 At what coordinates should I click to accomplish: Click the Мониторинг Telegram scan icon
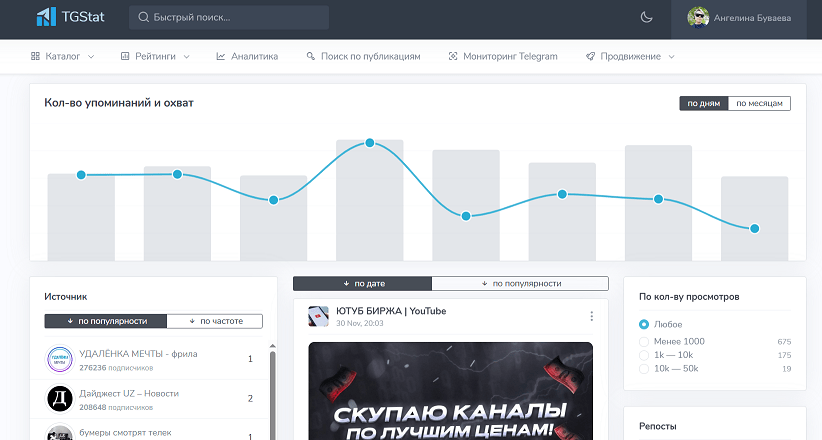pos(453,56)
